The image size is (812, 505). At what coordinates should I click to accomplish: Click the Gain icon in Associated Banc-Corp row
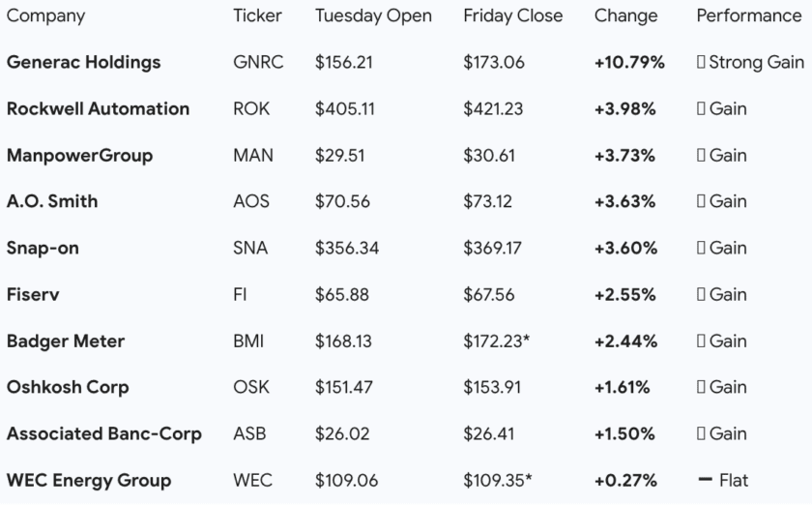[x=701, y=434]
